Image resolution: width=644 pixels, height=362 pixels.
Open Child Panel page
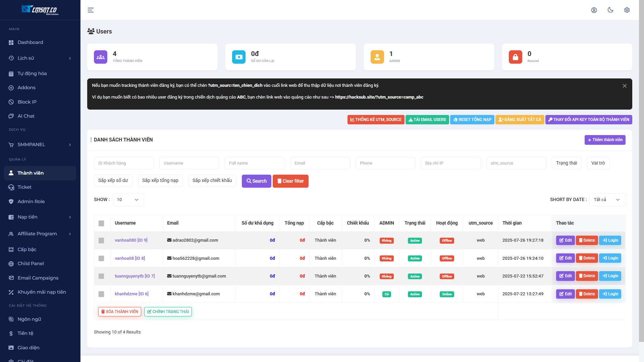[40, 263]
